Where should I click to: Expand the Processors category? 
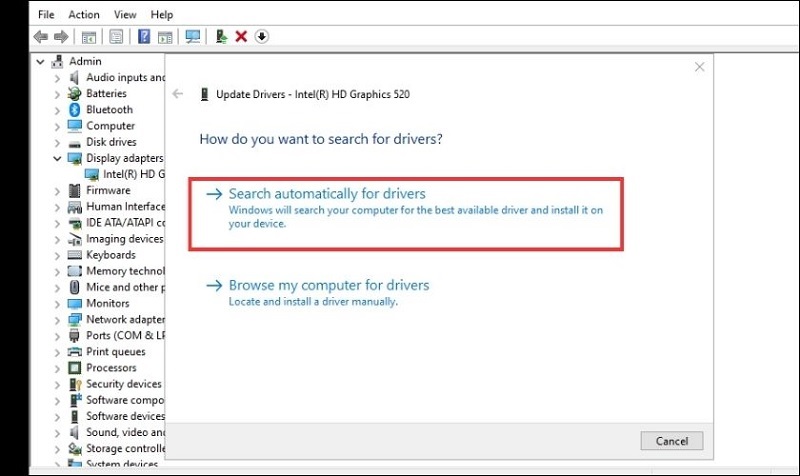click(57, 368)
